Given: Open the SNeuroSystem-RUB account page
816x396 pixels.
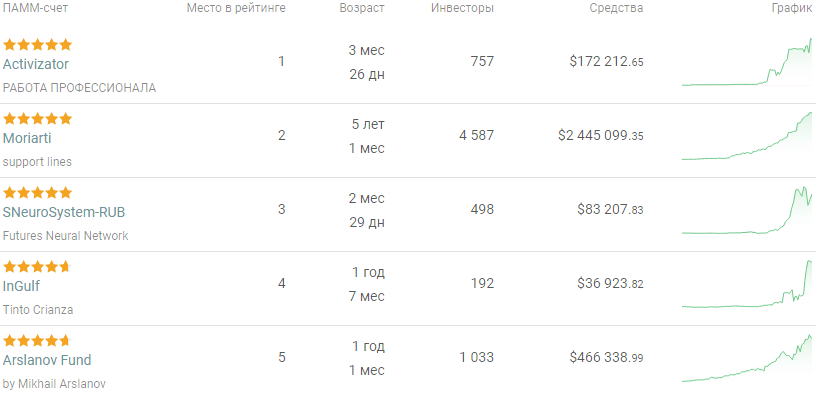Looking at the screenshot, I should [x=64, y=212].
